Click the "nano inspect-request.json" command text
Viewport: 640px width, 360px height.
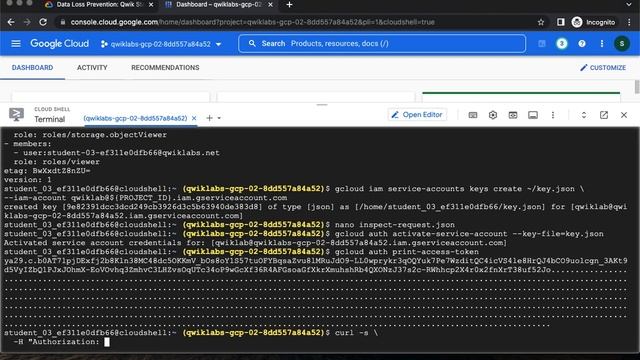click(x=395, y=225)
